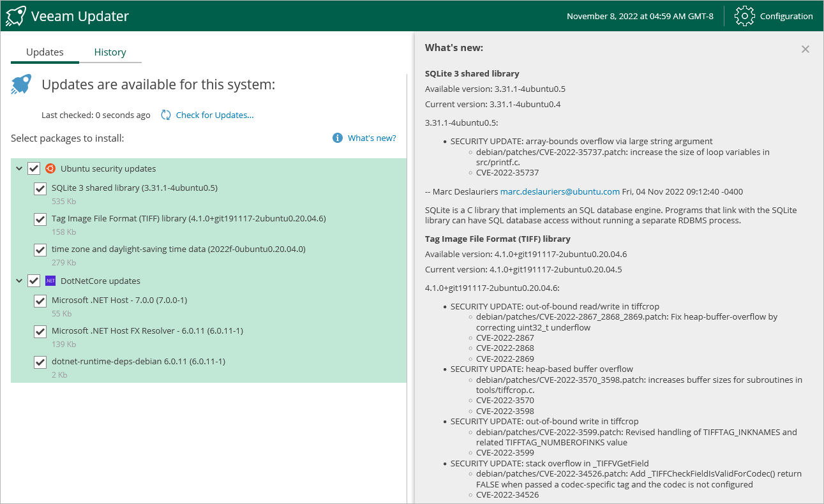Screen dimensions: 824x504
Task: Collapse the Ubuntu security updates group
Action: point(19,168)
